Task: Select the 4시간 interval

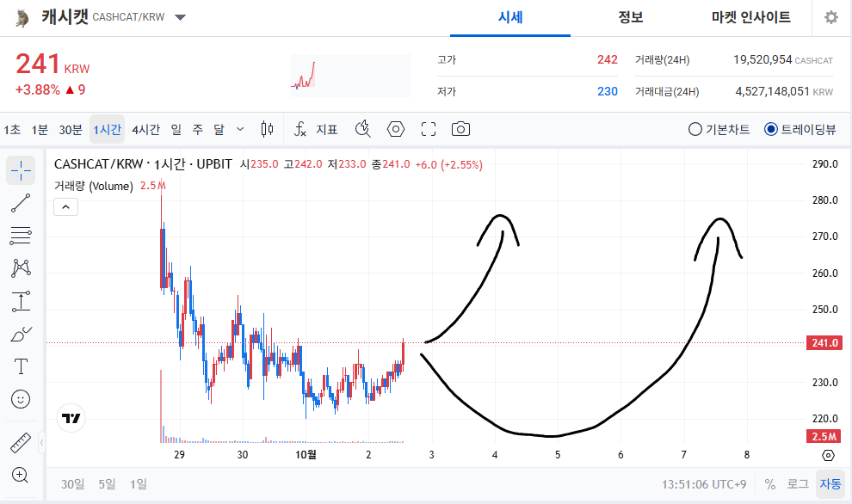Action: click(x=145, y=129)
